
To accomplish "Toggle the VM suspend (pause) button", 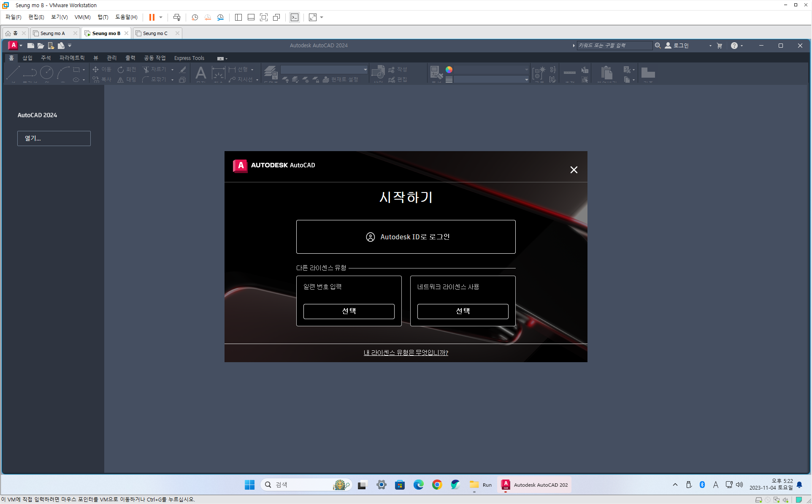I will (152, 17).
